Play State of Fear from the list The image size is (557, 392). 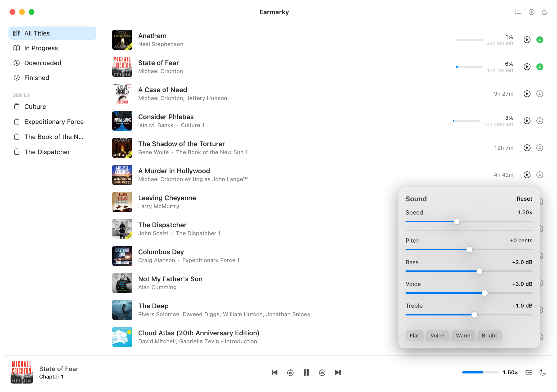click(527, 67)
